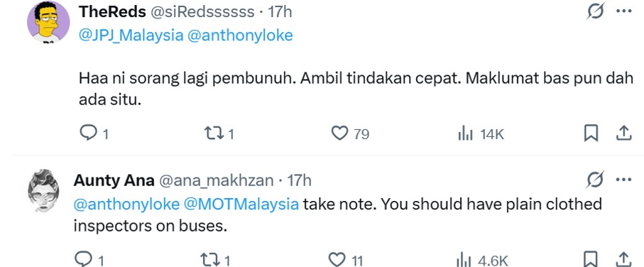Screen dimensions: 644x267
Task: Bookmark TheReds' tweet
Action: click(591, 133)
